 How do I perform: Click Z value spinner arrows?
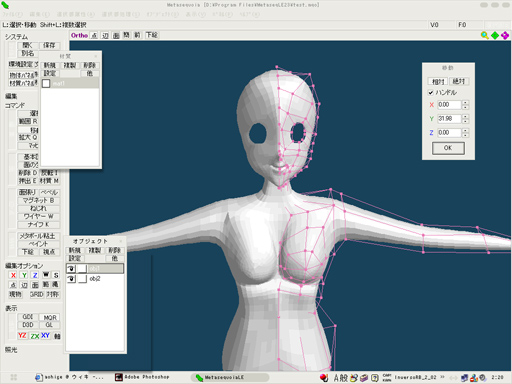tap(465, 133)
